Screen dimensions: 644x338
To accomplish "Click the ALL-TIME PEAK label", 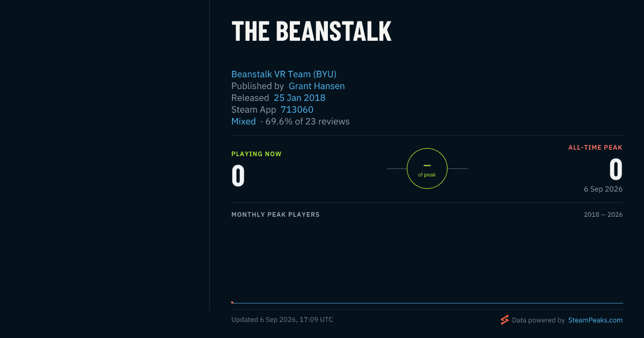I will tap(596, 148).
